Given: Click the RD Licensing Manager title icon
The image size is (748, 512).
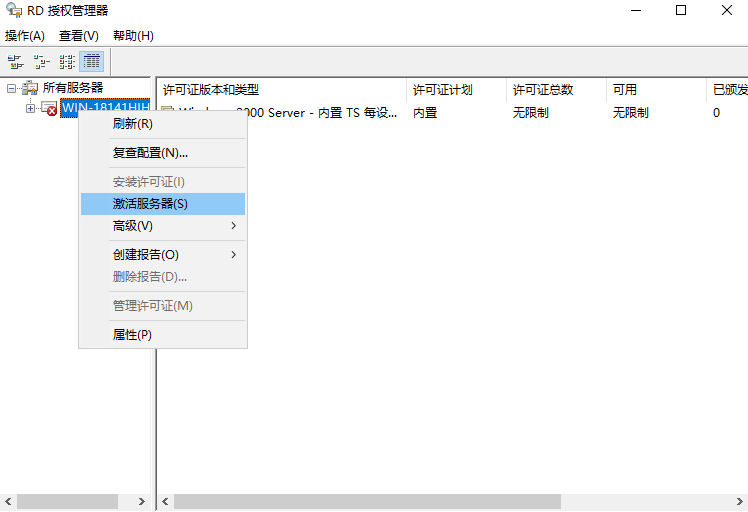Looking at the screenshot, I should (14, 10).
